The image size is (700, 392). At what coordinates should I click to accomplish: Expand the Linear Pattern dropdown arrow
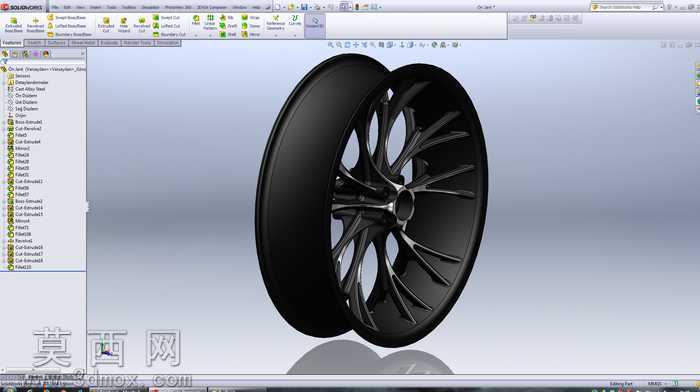(210, 35)
